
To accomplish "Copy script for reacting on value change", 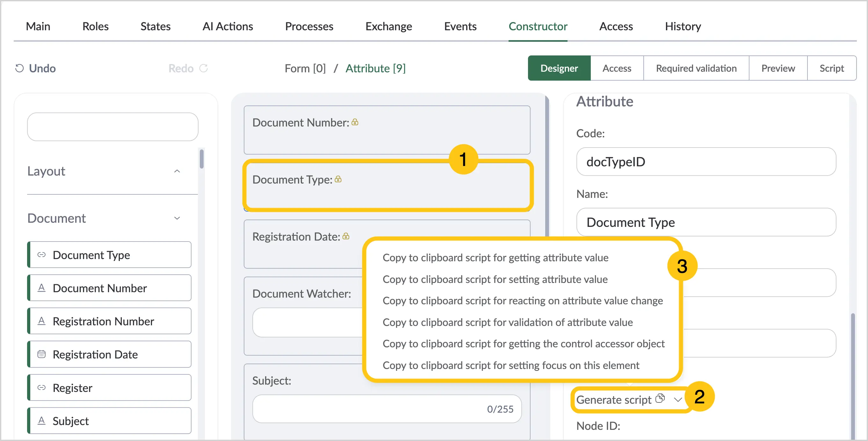I will (x=523, y=300).
